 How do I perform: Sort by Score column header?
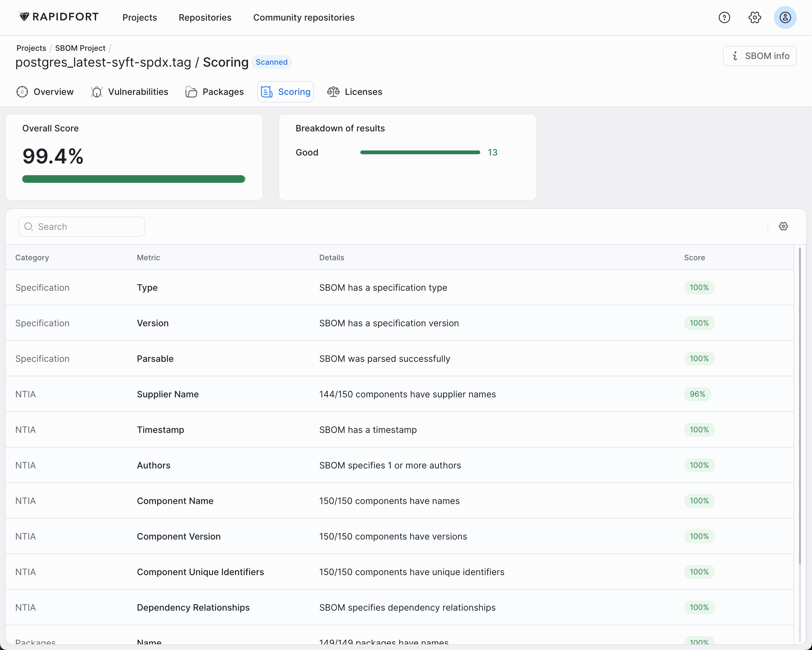pyautogui.click(x=694, y=258)
